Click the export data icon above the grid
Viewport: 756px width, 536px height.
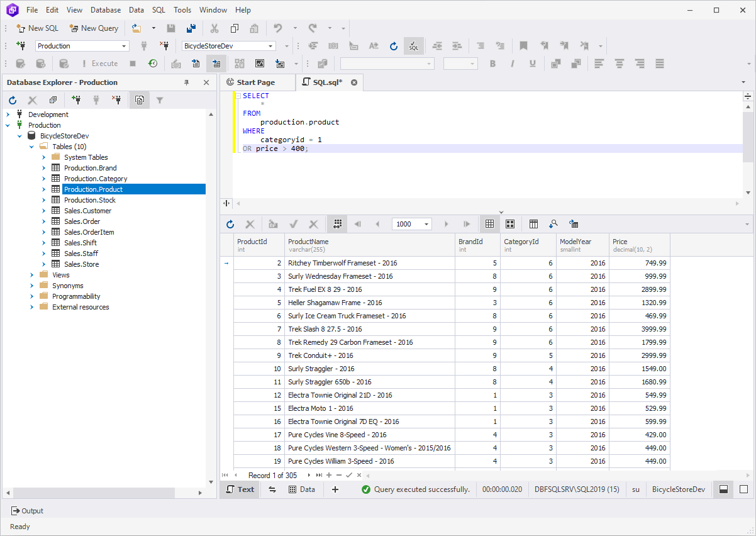click(573, 224)
